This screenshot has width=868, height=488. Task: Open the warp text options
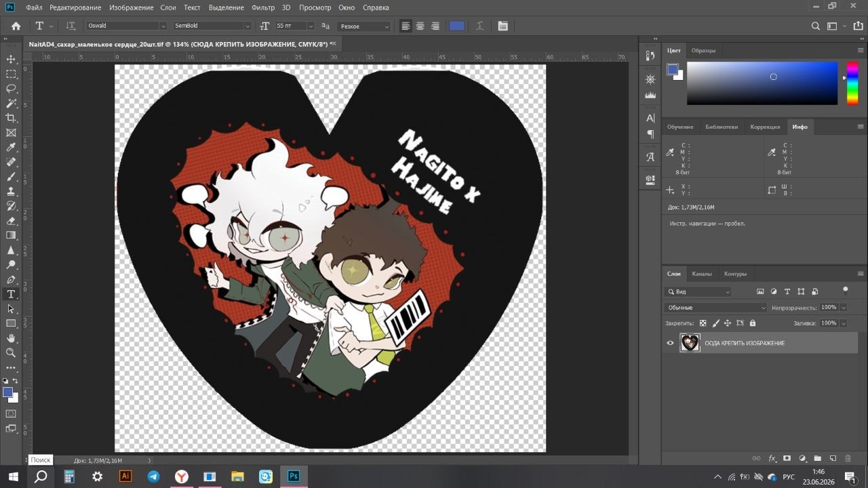[479, 26]
